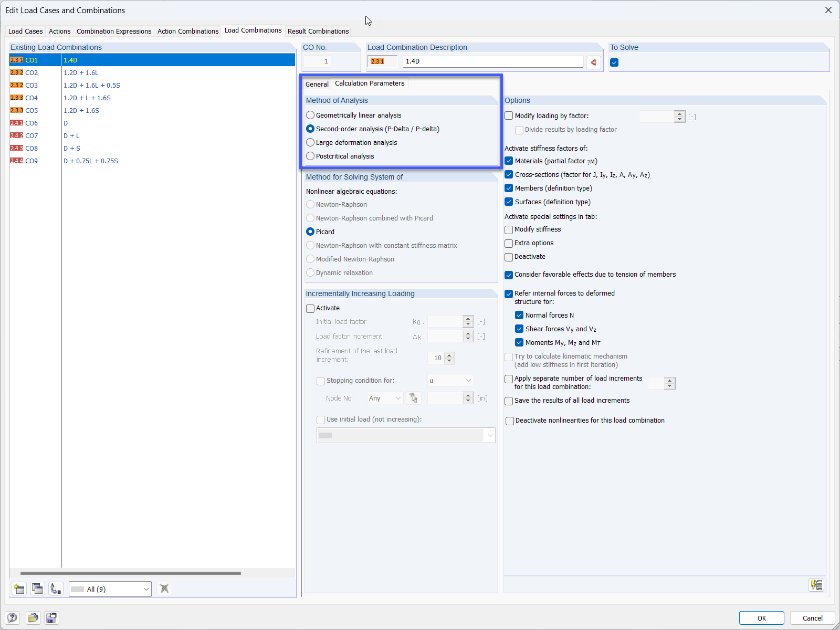
Task: Open calculation settings via the bottom-right lightning icon
Action: tap(816, 584)
